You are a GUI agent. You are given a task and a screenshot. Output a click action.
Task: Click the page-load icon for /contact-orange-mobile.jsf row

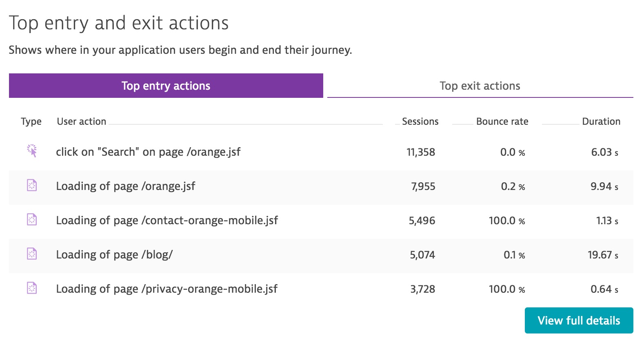click(32, 220)
